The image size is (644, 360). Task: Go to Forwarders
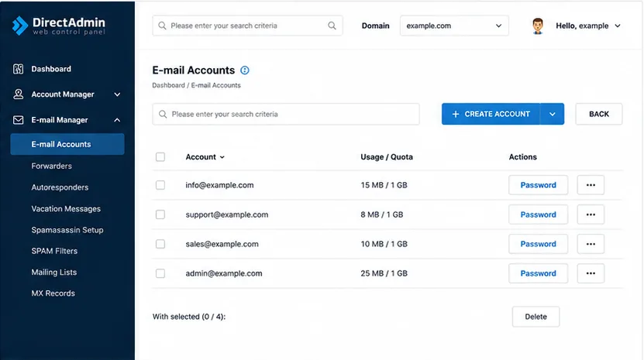click(51, 166)
